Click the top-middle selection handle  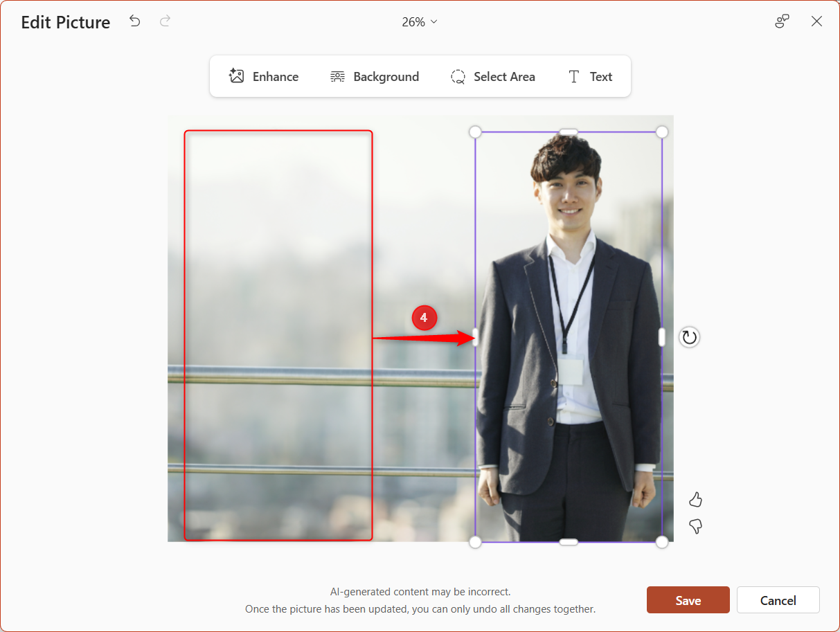pos(569,132)
